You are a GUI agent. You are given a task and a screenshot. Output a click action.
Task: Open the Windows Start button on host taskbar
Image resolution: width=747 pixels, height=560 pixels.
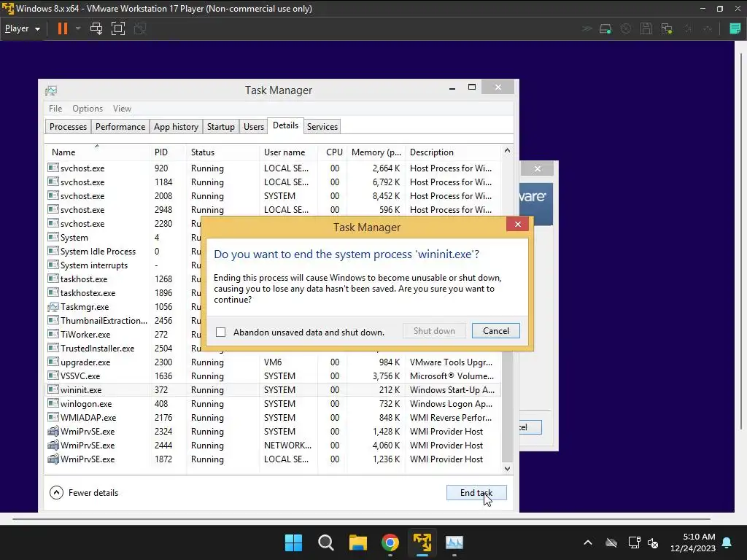pyautogui.click(x=293, y=542)
